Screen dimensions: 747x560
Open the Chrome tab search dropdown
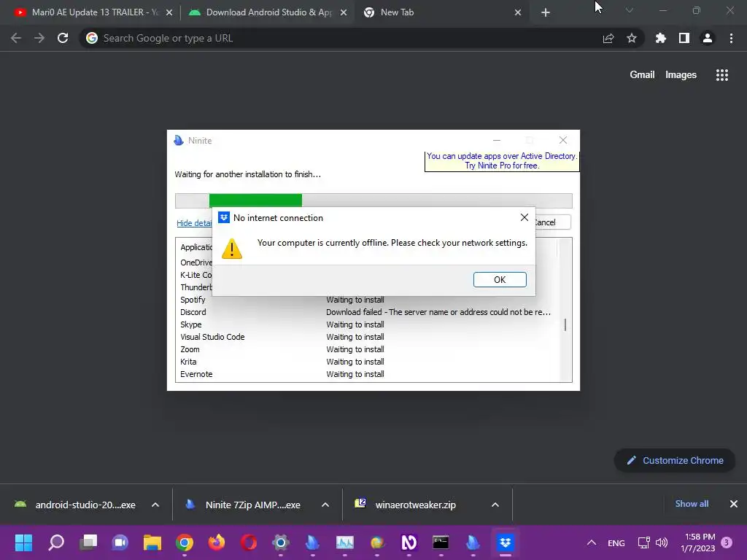[630, 10]
